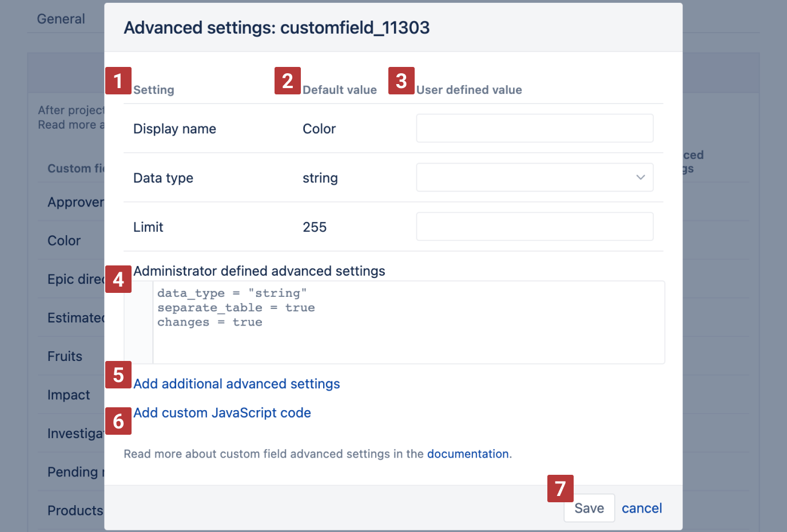787x532 pixels.
Task: Select the Color custom field
Action: [64, 240]
